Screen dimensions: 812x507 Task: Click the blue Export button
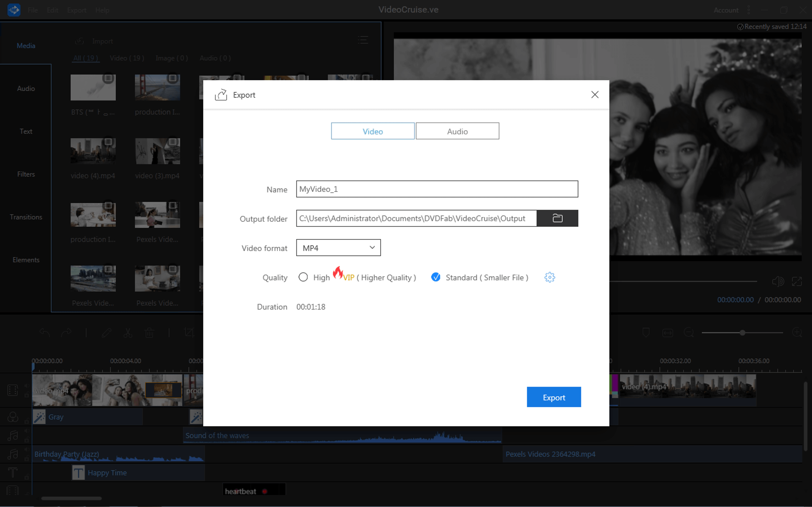pyautogui.click(x=554, y=397)
